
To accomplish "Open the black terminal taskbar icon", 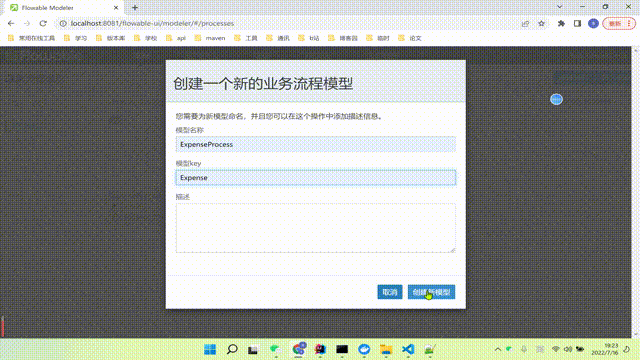I will pos(342,349).
